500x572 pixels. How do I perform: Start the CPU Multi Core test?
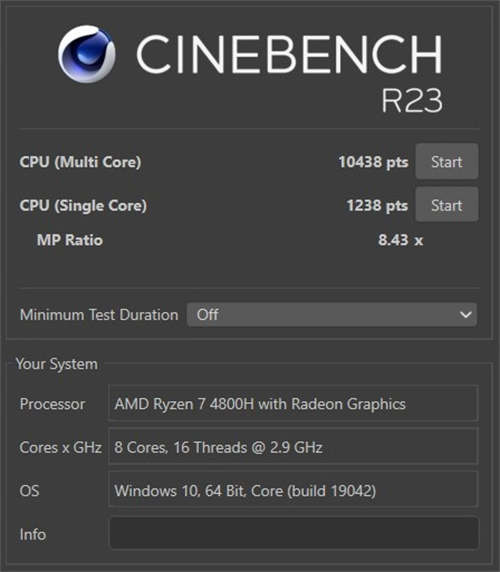447,162
